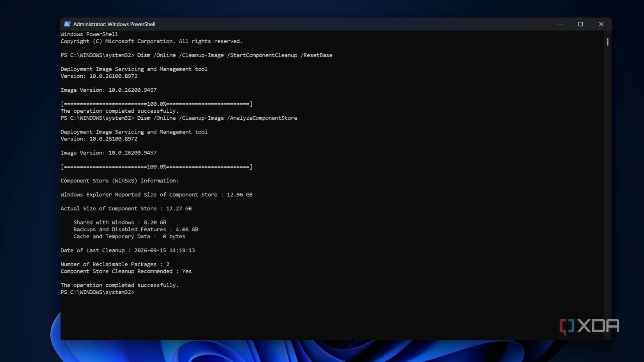Minimize the Administrator PowerShell window
Image resolution: width=644 pixels, height=362 pixels.
[560, 24]
